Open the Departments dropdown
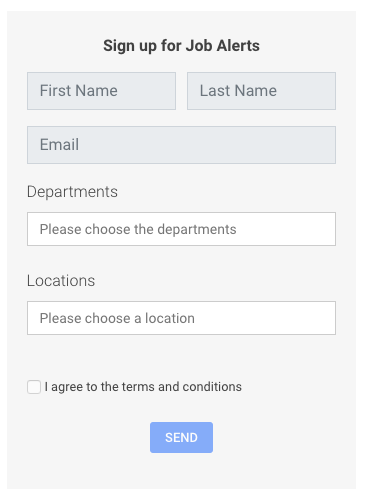This screenshot has height=497, width=365. [181, 229]
